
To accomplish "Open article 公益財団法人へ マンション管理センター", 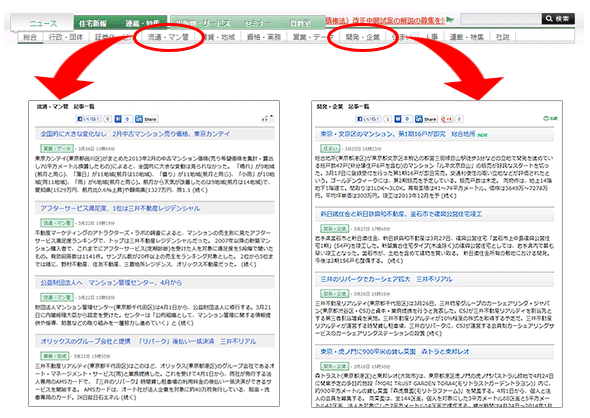I will (111, 283).
